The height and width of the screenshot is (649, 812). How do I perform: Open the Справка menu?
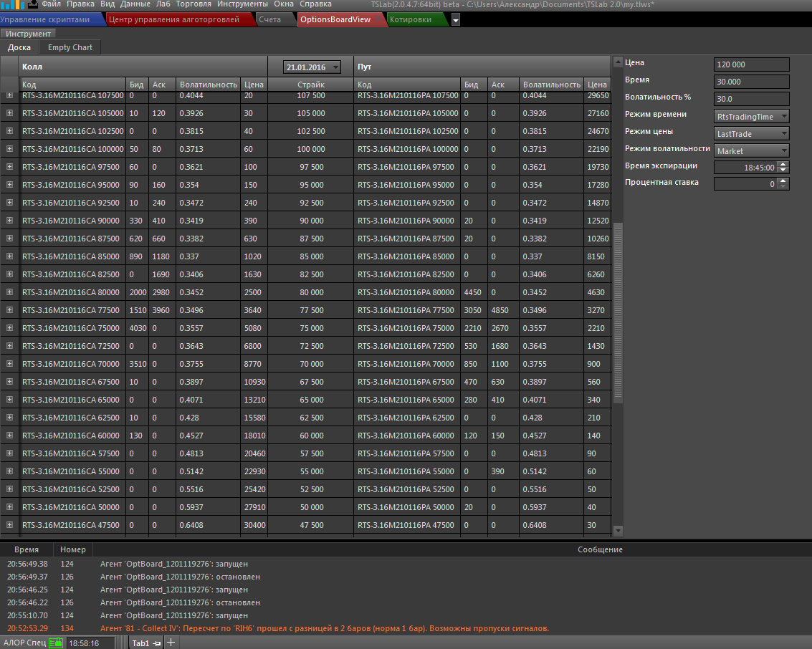315,4
